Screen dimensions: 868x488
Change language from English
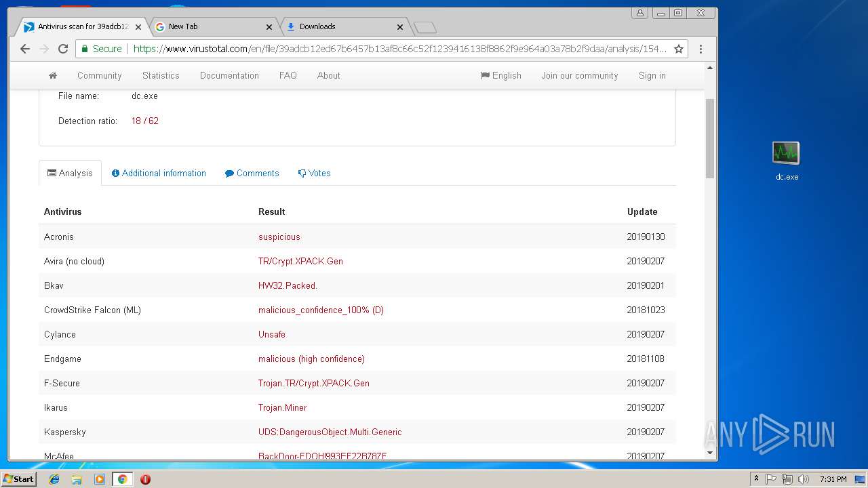click(501, 76)
